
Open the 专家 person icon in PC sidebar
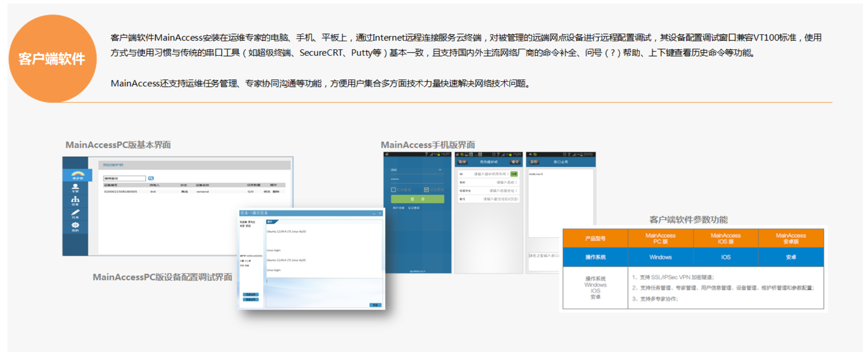click(x=75, y=188)
